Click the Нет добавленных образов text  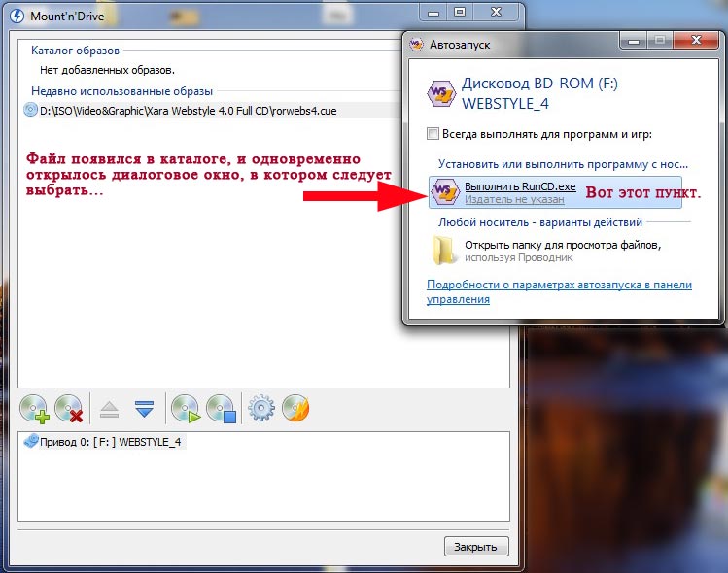click(107, 71)
